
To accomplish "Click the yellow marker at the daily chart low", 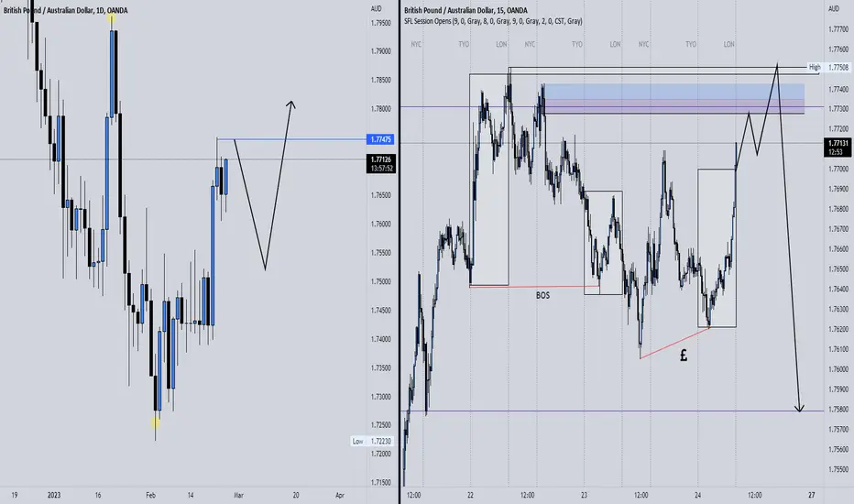I will click(x=156, y=422).
